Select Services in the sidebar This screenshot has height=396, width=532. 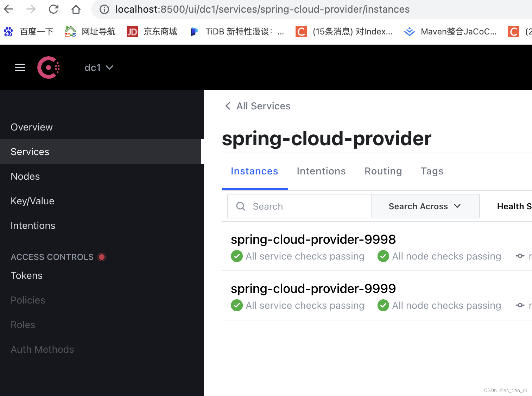[x=101, y=152]
